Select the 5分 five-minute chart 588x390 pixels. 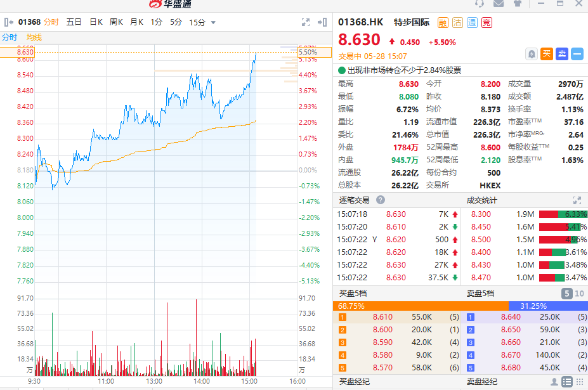(x=176, y=22)
